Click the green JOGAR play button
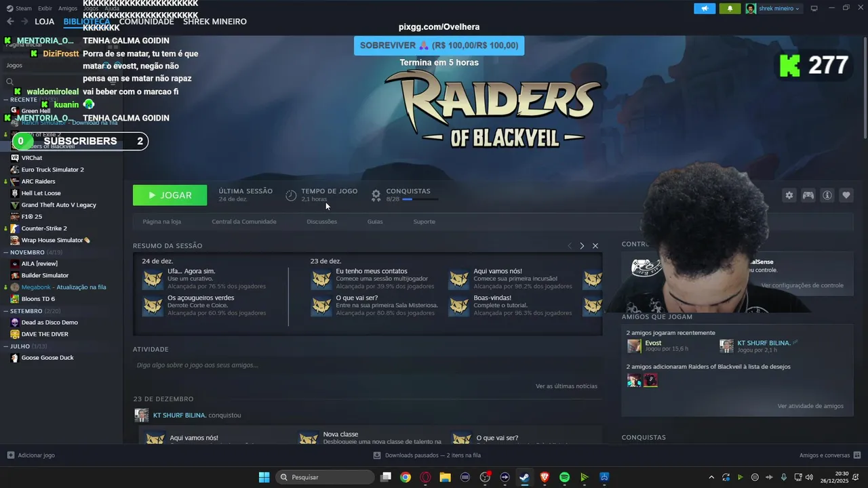Screen dimensions: 868x488 click(170, 195)
